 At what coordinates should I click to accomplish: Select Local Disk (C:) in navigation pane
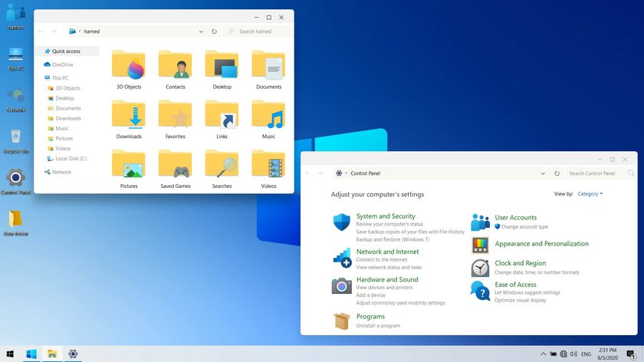click(x=71, y=159)
